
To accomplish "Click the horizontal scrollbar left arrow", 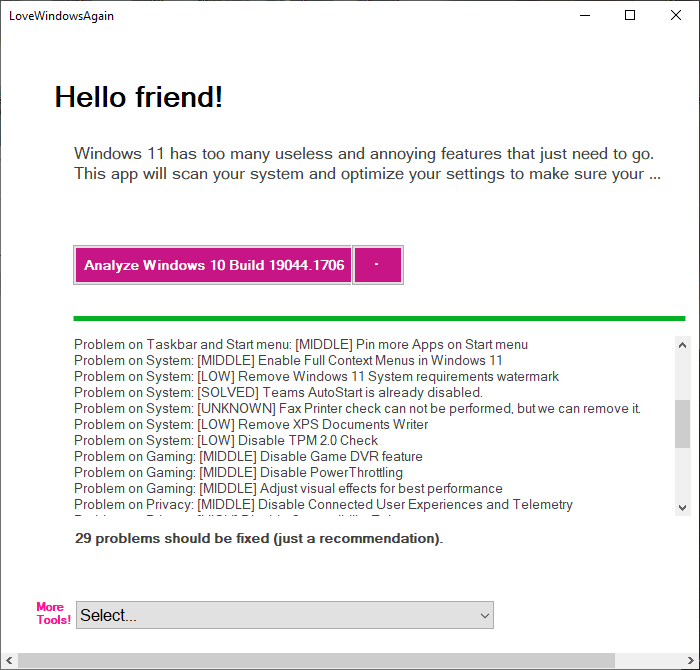I will [x=9, y=660].
